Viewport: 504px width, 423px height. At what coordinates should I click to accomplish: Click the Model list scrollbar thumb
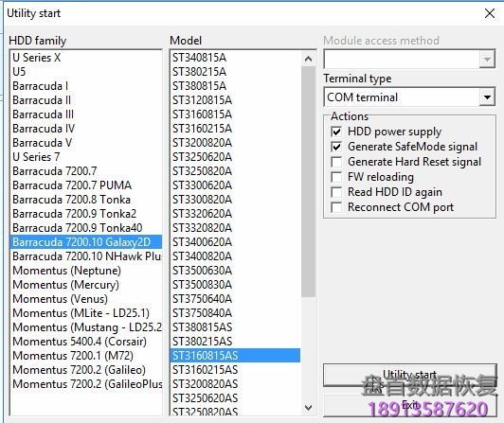[308, 182]
